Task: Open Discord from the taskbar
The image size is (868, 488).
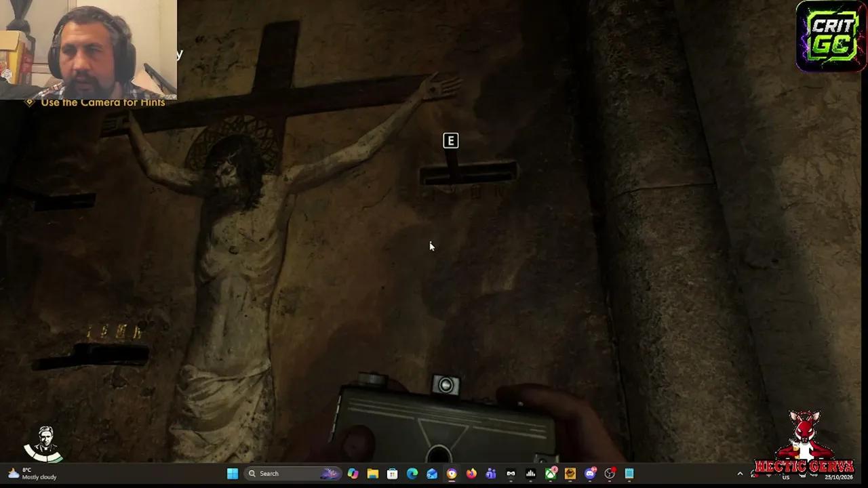Action: tap(590, 474)
